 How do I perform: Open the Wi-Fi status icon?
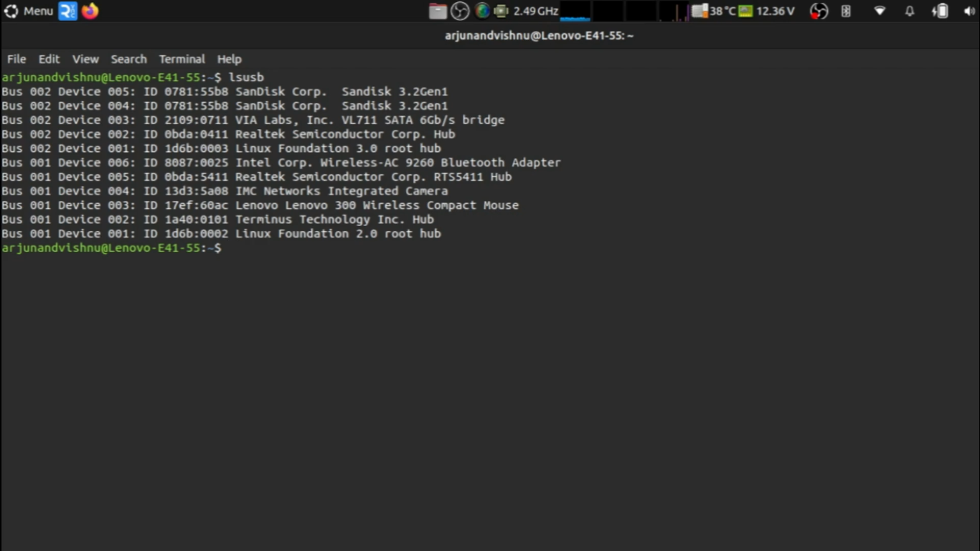(x=880, y=11)
